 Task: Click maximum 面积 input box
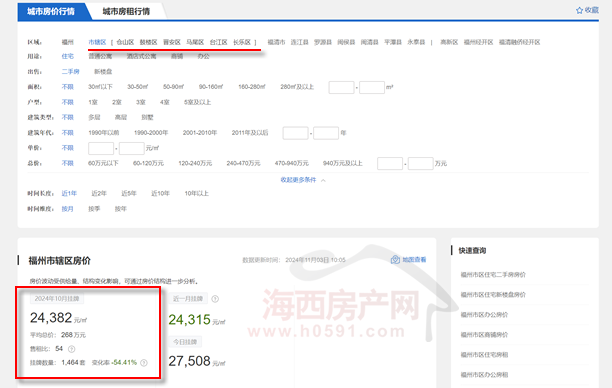[x=372, y=87]
